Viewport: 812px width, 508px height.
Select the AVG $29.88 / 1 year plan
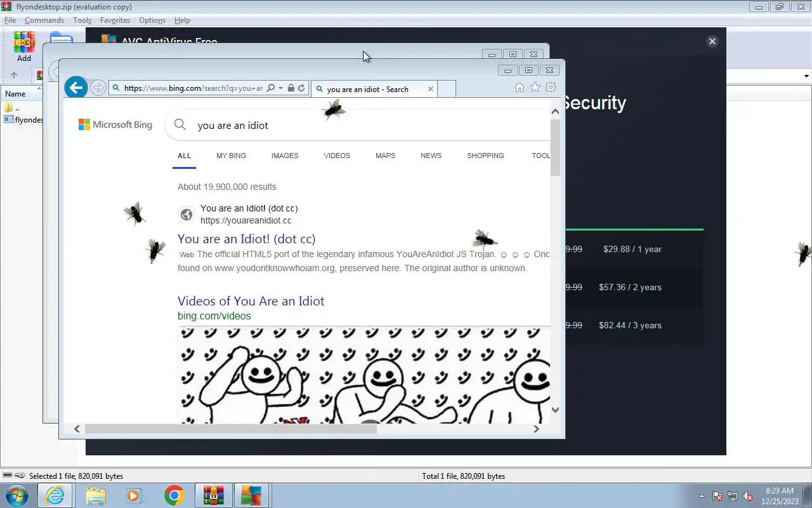pos(632,249)
